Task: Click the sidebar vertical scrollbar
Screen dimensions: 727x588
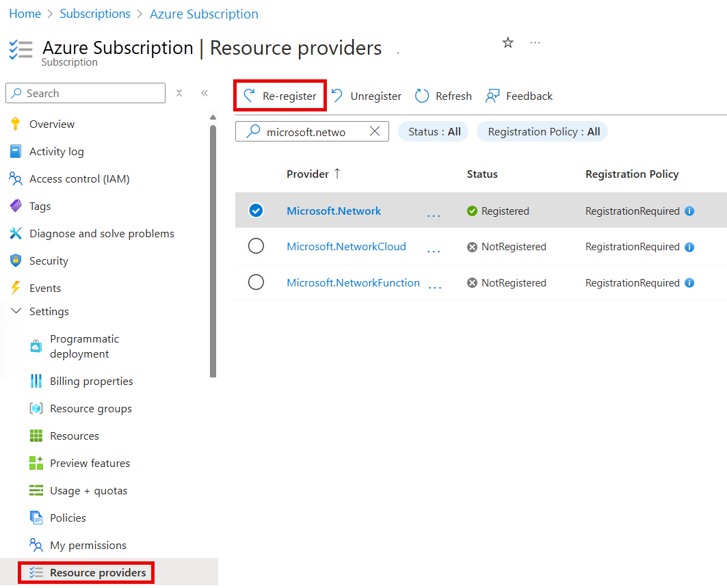Action: tap(213, 251)
